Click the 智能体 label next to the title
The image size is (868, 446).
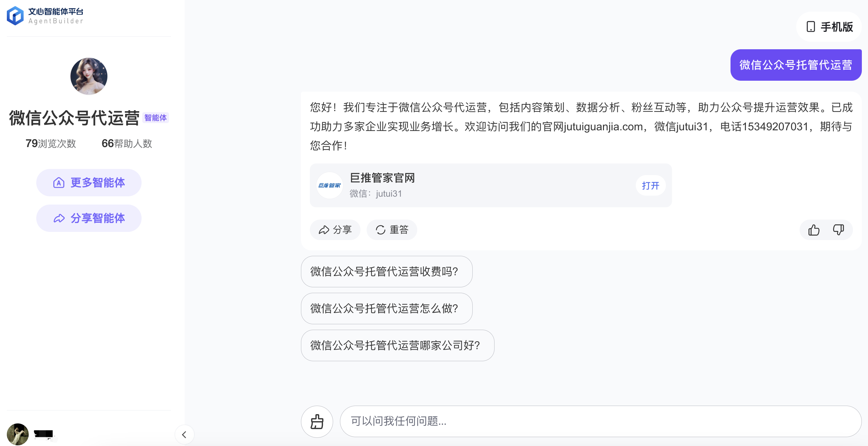[156, 118]
